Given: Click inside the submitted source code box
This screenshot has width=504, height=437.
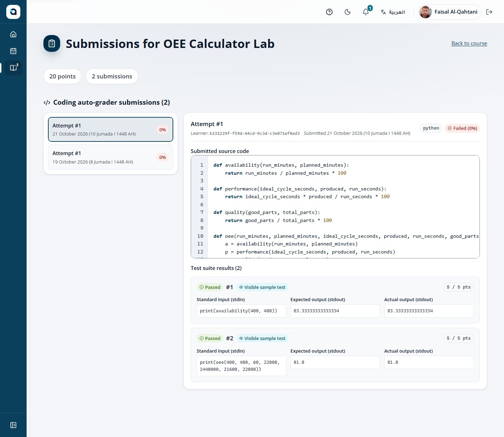Looking at the screenshot, I should [x=335, y=207].
